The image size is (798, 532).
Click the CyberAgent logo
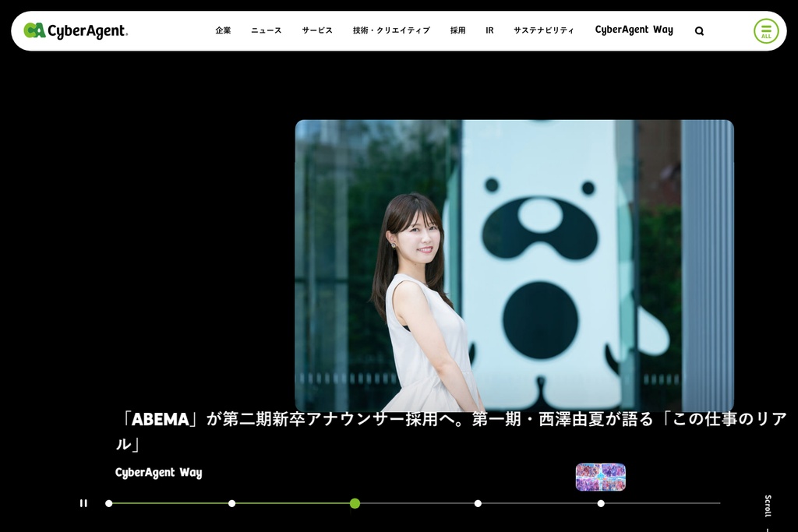76,30
